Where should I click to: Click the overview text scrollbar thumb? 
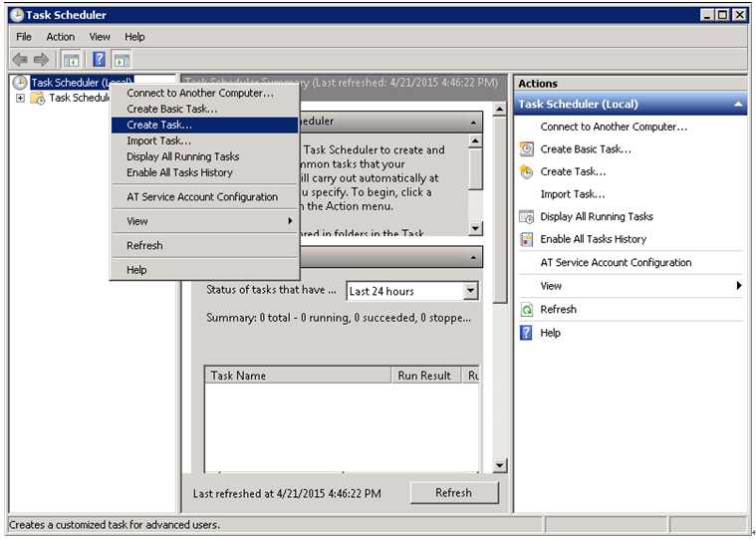(x=475, y=169)
